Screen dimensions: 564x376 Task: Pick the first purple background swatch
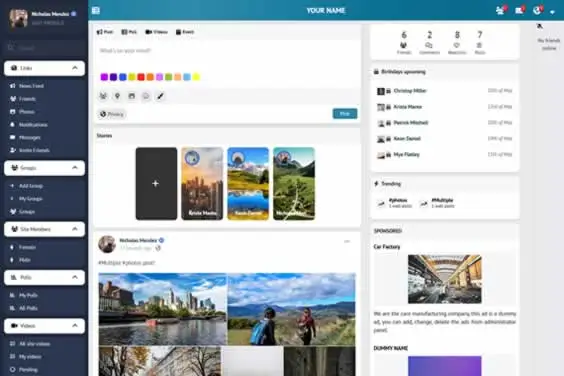104,77
